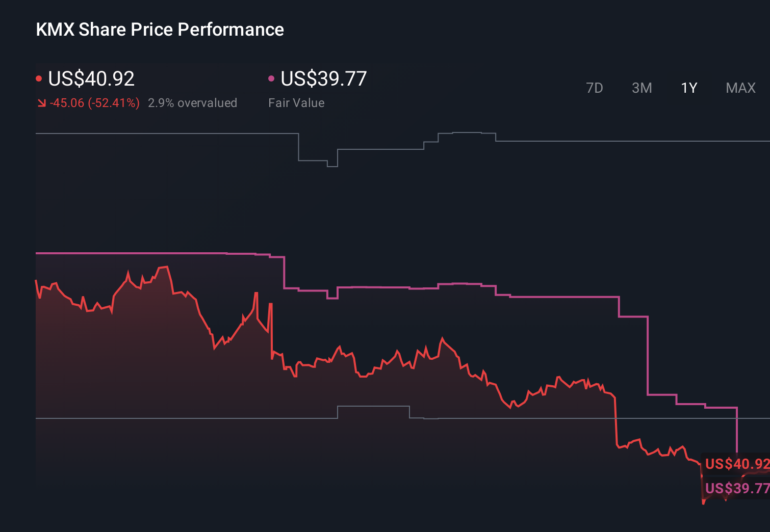Switch to the MAX time range
Image resolution: width=770 pixels, height=532 pixels.
[740, 88]
